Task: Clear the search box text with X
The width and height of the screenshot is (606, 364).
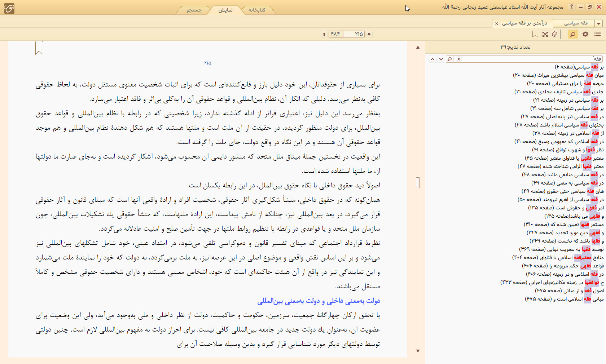Action: point(459,59)
